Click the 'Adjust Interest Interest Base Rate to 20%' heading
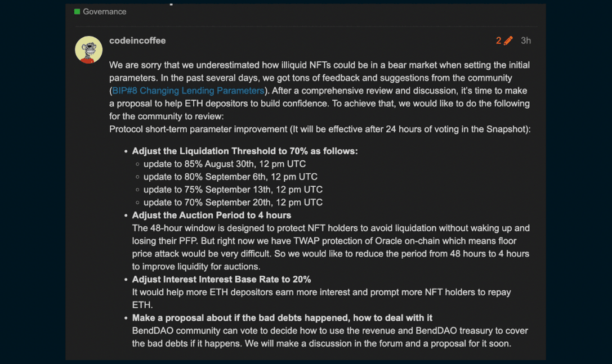Image resolution: width=612 pixels, height=364 pixels. [x=221, y=280]
